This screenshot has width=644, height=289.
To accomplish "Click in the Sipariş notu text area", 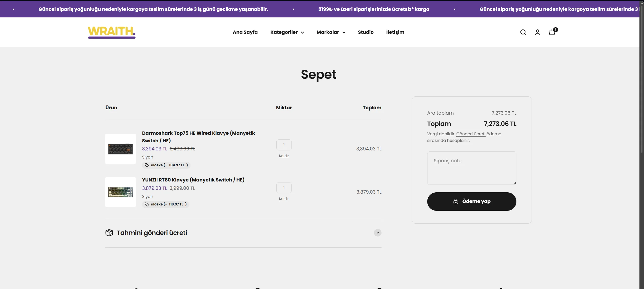I will [x=471, y=168].
